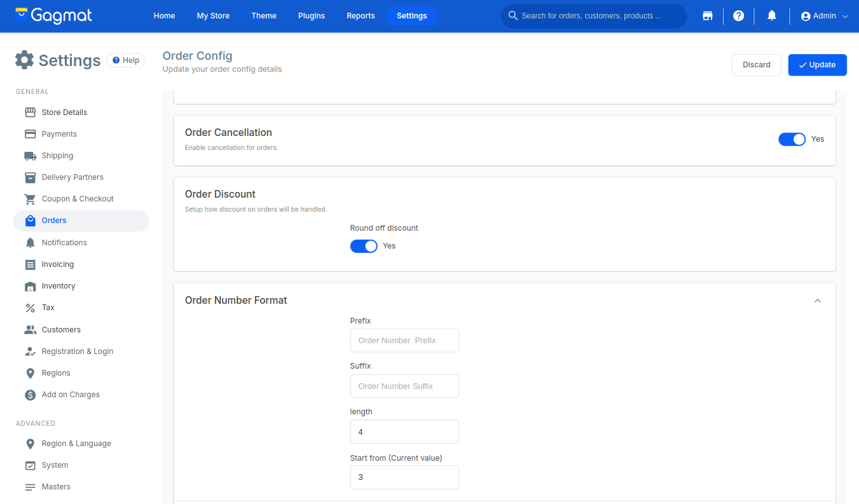This screenshot has height=504, width=859.
Task: Open the help question mark icon
Action: coord(738,16)
